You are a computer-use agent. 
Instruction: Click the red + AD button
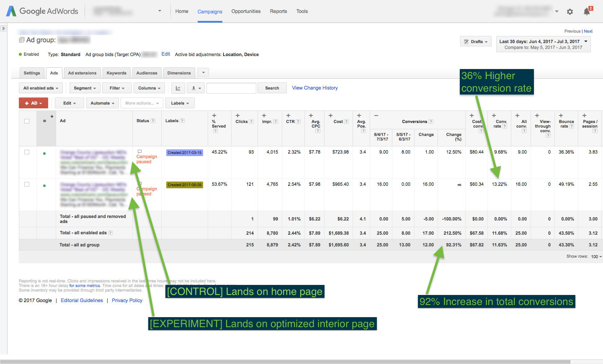[33, 103]
